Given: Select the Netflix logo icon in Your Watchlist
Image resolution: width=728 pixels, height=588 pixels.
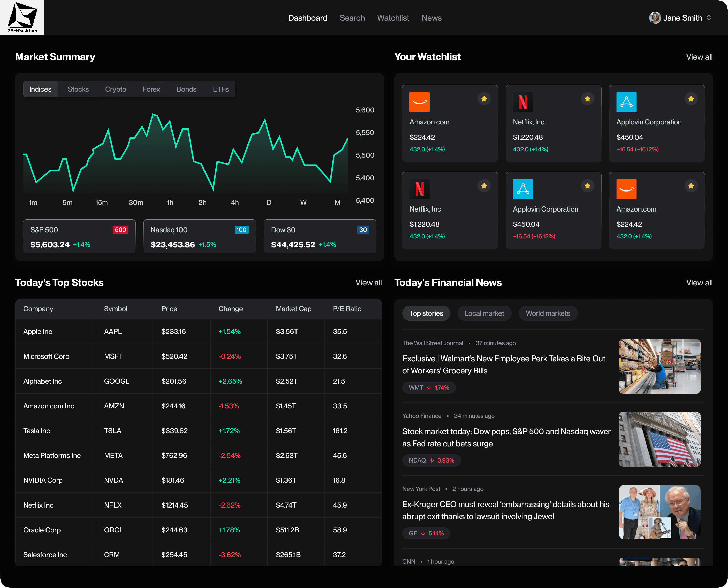Looking at the screenshot, I should 523,102.
